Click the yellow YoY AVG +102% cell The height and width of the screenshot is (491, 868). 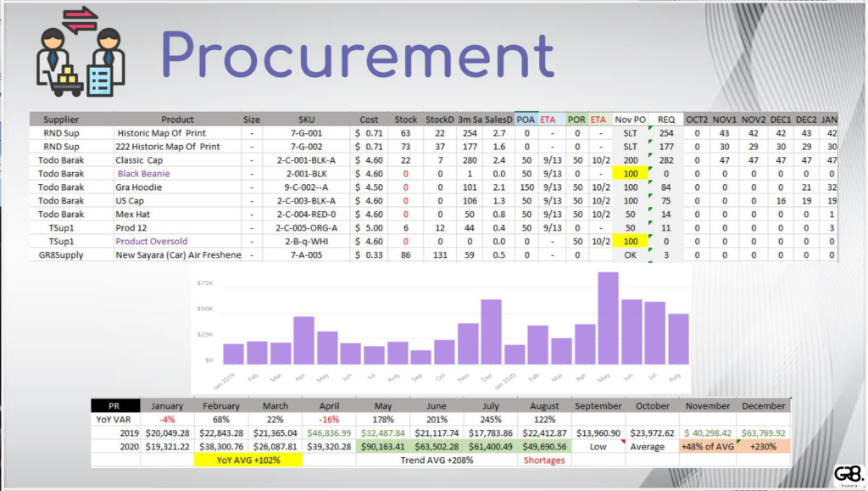[x=248, y=460]
